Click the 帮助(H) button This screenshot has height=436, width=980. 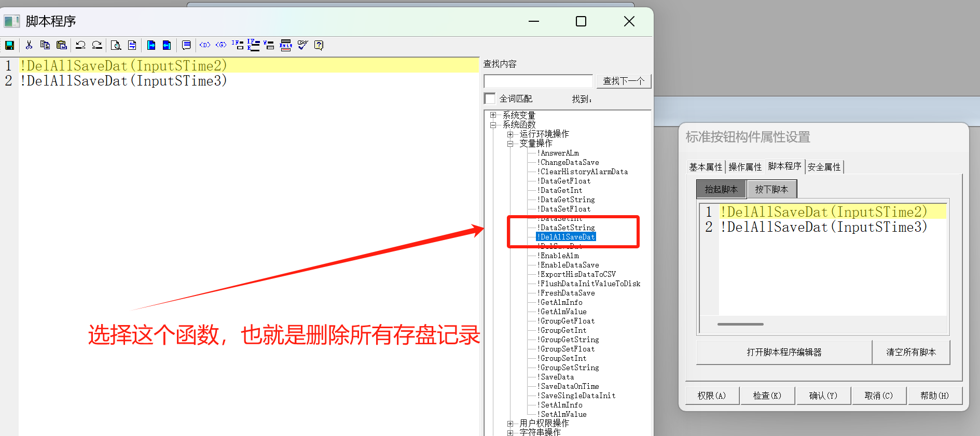click(934, 396)
